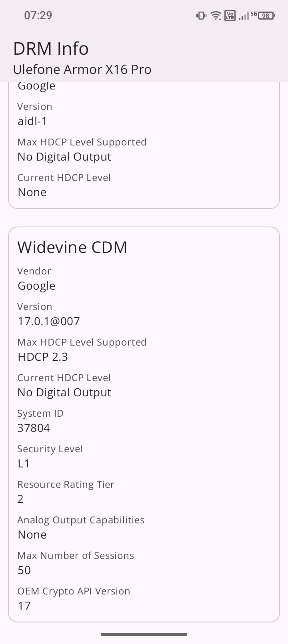Select the Resource Rating Tier value 2
288x644 pixels.
tap(21, 499)
